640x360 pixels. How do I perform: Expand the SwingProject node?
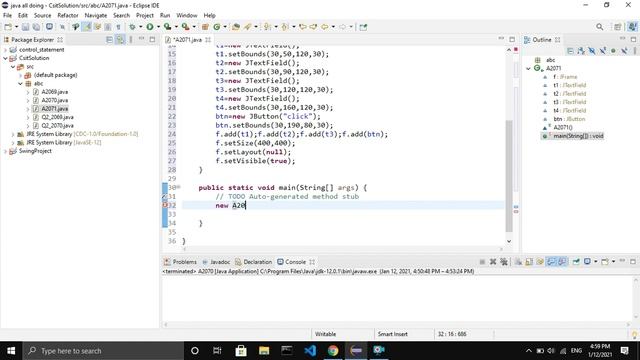(5, 151)
